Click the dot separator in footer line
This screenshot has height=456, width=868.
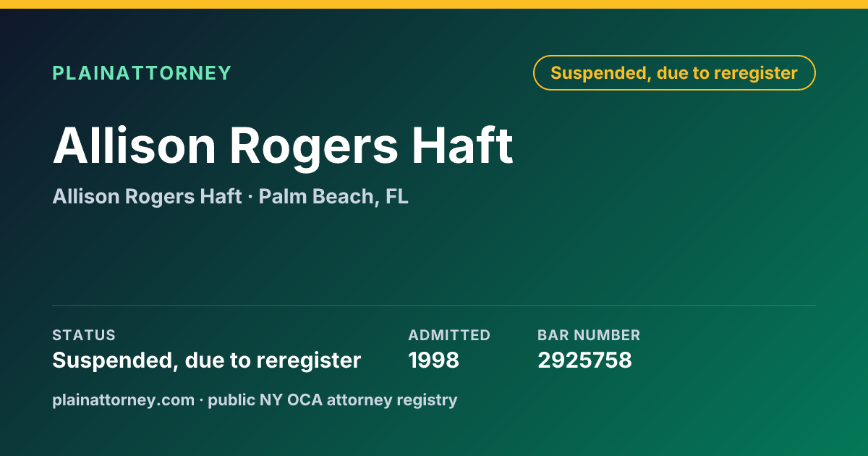tap(201, 400)
